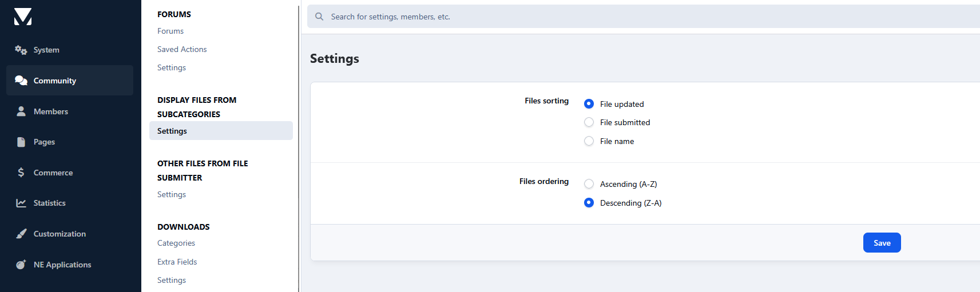Choose File submitted sorting option
This screenshot has height=292, width=980.
point(589,122)
